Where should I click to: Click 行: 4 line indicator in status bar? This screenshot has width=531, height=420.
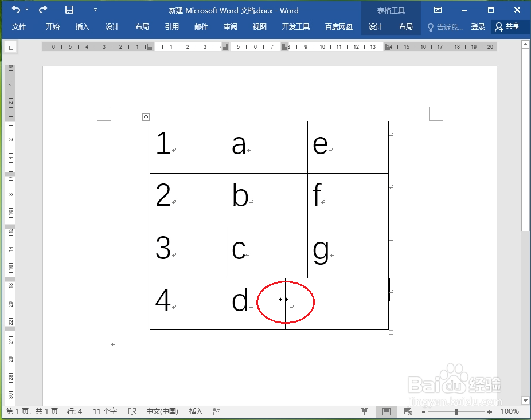(75, 411)
